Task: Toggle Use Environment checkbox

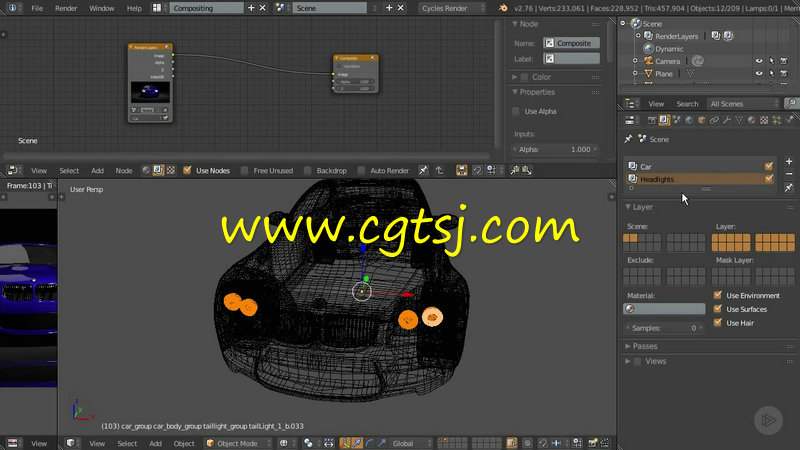Action: coord(718,295)
